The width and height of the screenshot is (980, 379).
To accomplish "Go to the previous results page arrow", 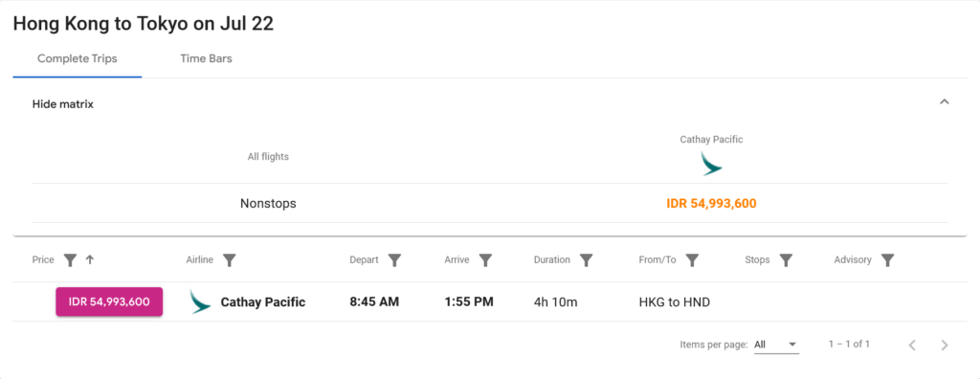I will 912,345.
